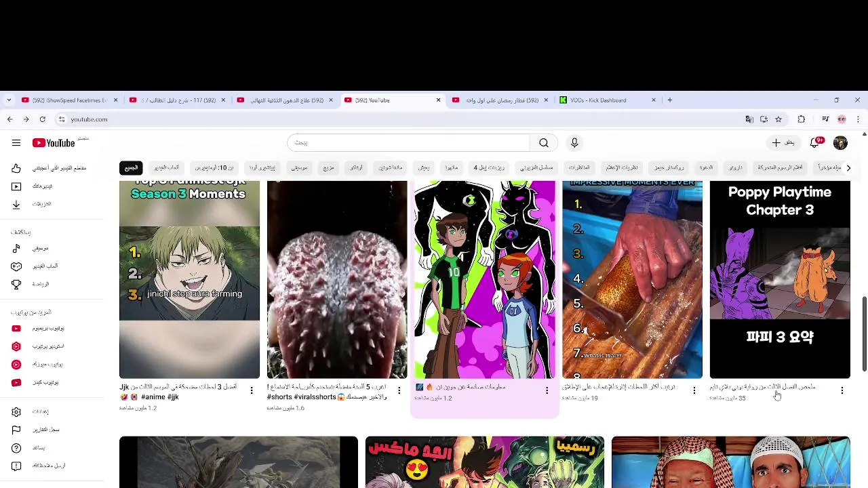Select the Music category chip

299,167
